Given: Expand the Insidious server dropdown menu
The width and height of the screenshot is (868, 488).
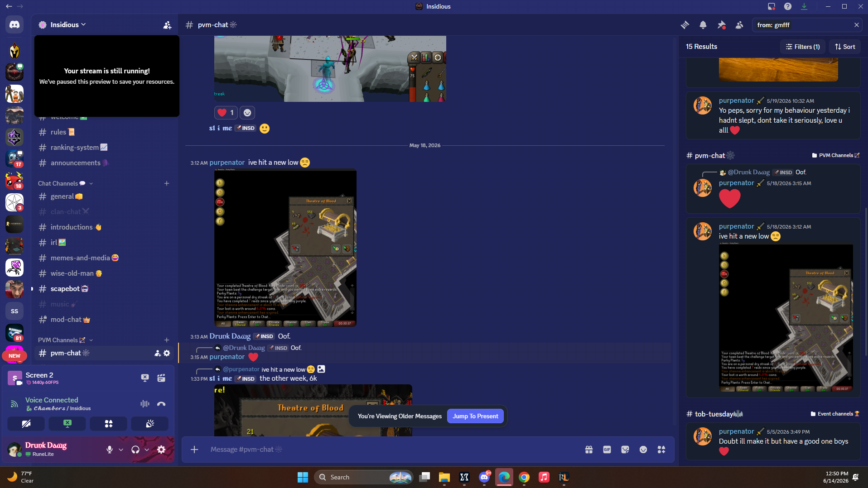Looking at the screenshot, I should tap(68, 25).
